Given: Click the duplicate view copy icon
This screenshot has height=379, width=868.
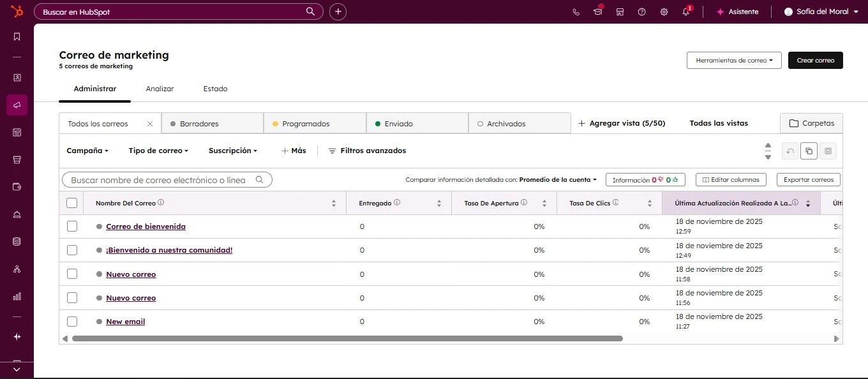Looking at the screenshot, I should tap(809, 151).
